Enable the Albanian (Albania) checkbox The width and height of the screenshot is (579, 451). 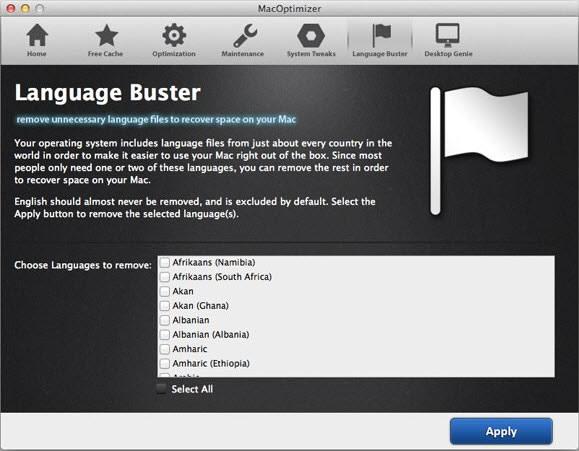[x=165, y=335]
